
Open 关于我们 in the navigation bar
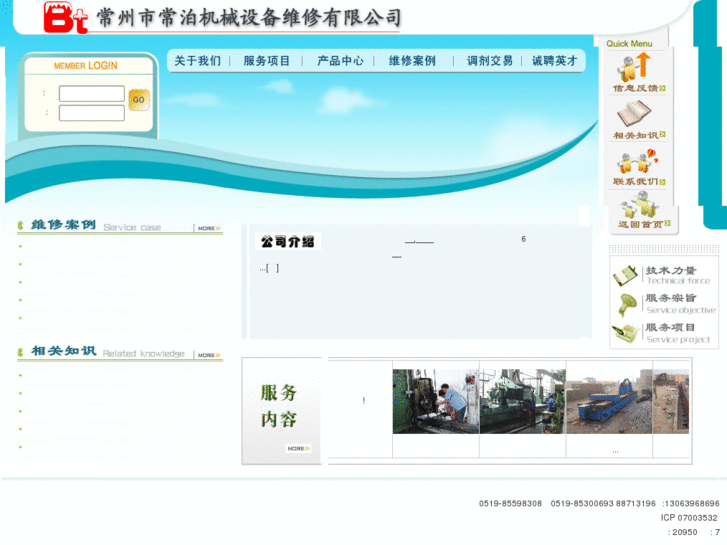pos(198,61)
